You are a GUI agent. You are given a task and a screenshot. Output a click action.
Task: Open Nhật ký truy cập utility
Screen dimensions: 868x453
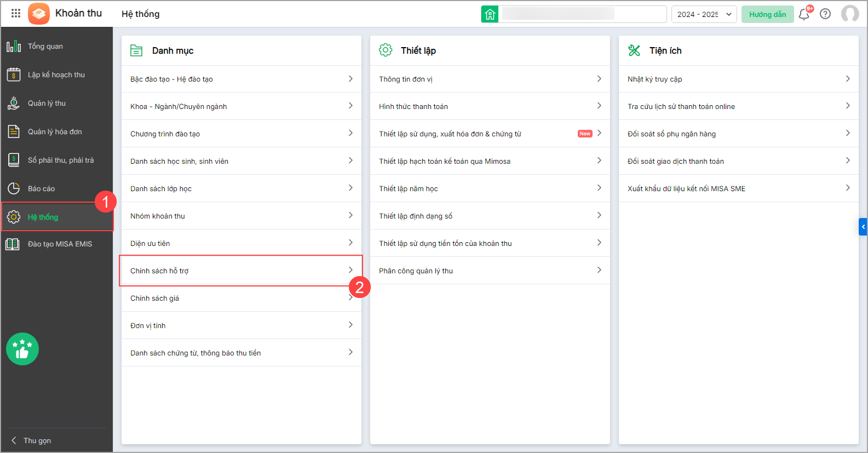(x=738, y=79)
